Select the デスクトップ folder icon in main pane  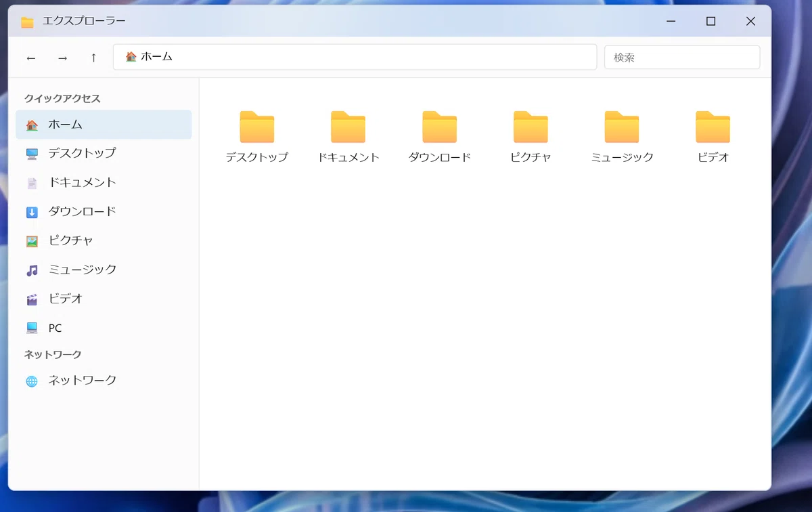(x=257, y=127)
